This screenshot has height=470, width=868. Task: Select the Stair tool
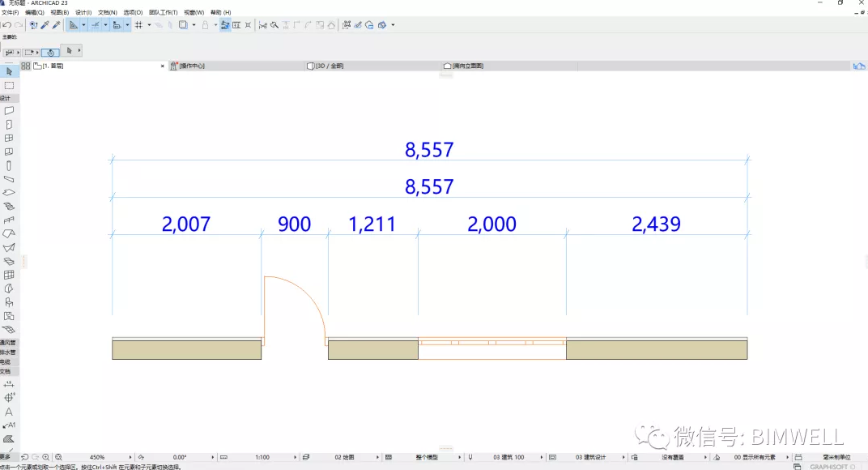coord(9,206)
